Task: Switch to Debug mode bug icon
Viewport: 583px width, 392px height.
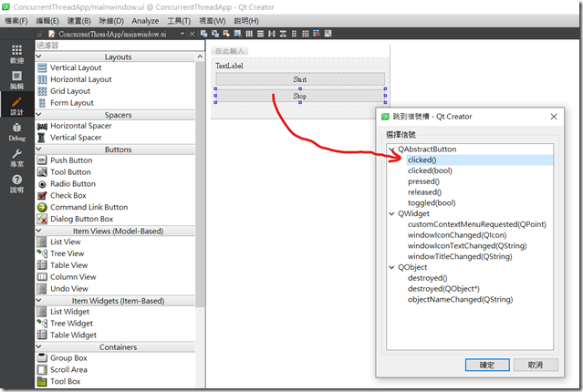Action: click(16, 132)
